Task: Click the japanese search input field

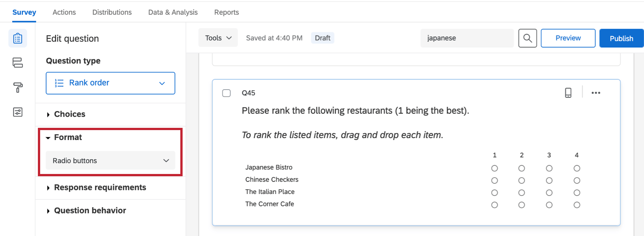Action: pyautogui.click(x=467, y=38)
